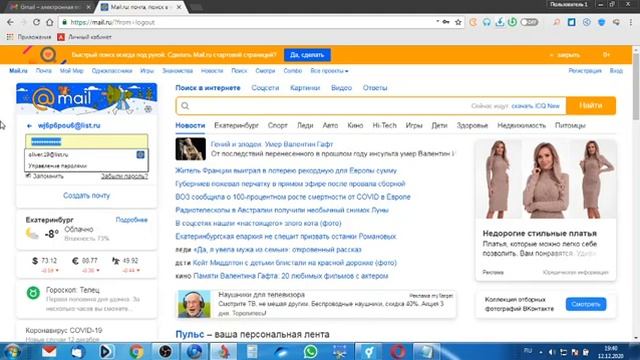Viewport: 640px width, 360px height.
Task: Open Chrome from the taskbar
Action: coord(136,351)
